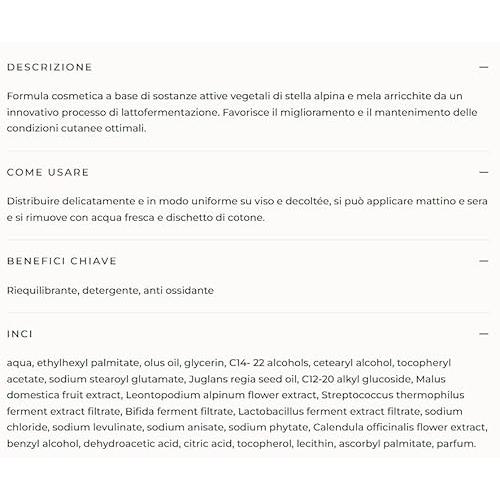The height and width of the screenshot is (500, 500).
Task: Collapse Descrizione using its minus icon
Action: tap(484, 67)
